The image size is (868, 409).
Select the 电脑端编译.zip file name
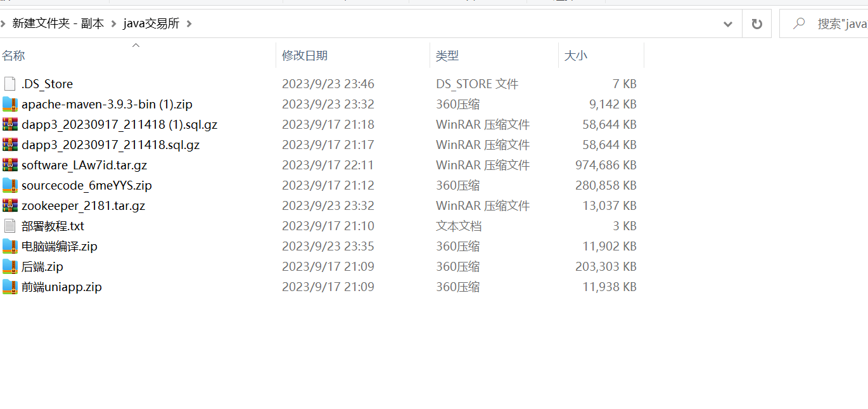60,246
